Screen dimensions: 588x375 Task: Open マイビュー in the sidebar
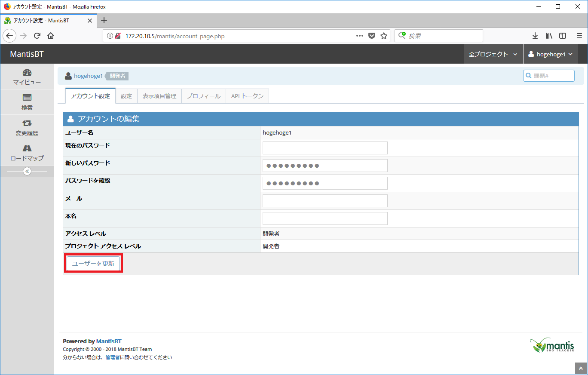pos(27,77)
